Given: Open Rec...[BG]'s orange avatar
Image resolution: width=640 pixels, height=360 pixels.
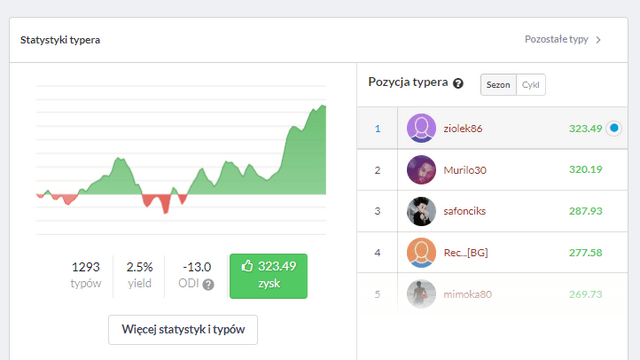Looking at the screenshot, I should [421, 253].
